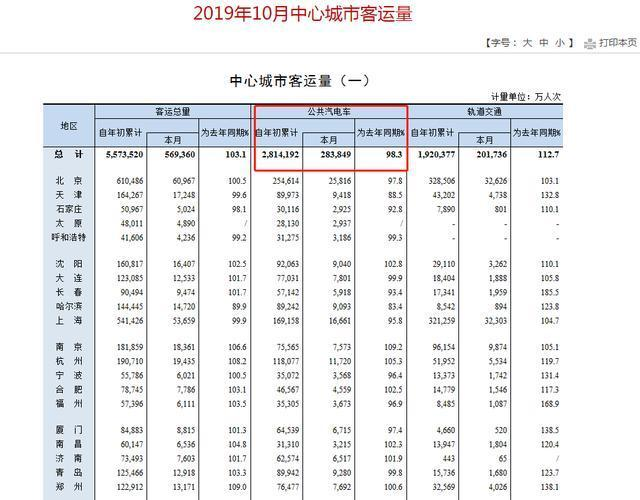Click the 呼和浩特 row label
The height and width of the screenshot is (500, 640).
[68, 238]
